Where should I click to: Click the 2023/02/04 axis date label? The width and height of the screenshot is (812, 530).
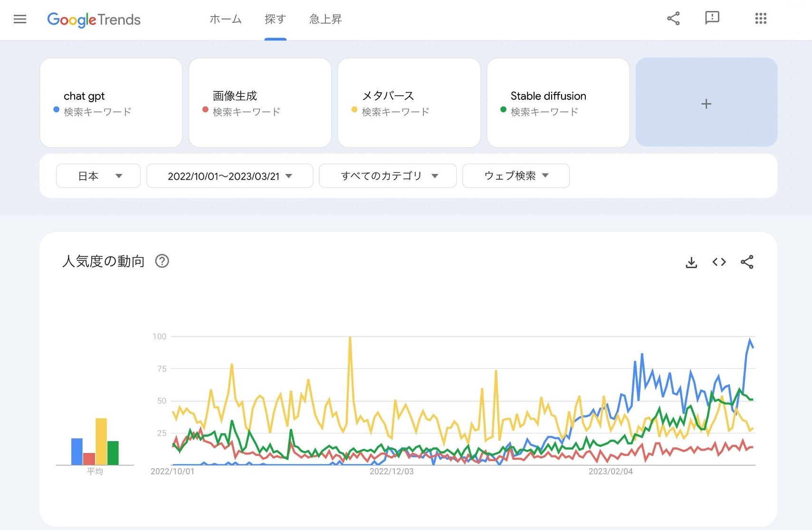[611, 472]
